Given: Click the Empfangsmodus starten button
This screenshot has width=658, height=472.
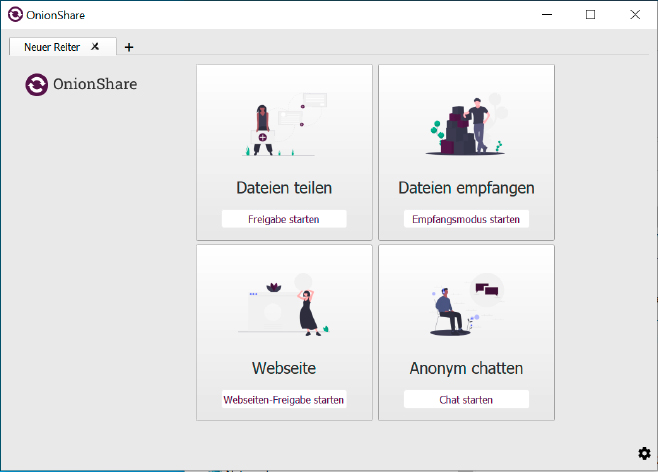Looking at the screenshot, I should click(466, 219).
